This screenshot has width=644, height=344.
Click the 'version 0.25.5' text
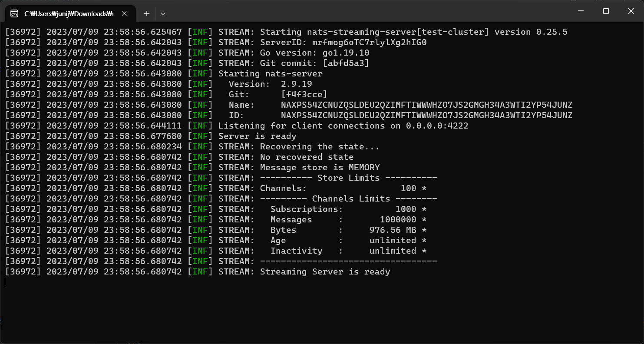tap(531, 32)
